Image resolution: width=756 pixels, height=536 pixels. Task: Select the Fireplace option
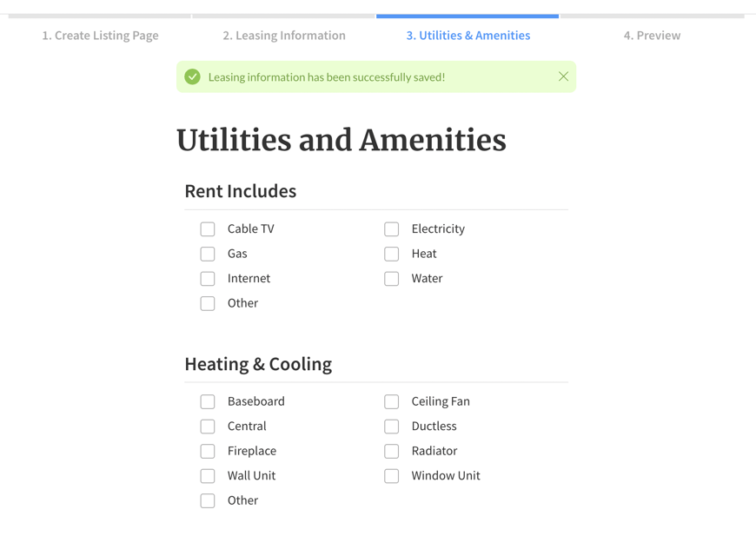(x=208, y=451)
